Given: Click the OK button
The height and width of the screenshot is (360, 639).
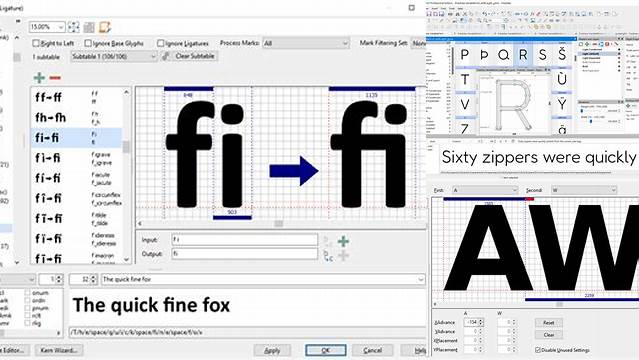Looking at the screenshot, I should [326, 350].
